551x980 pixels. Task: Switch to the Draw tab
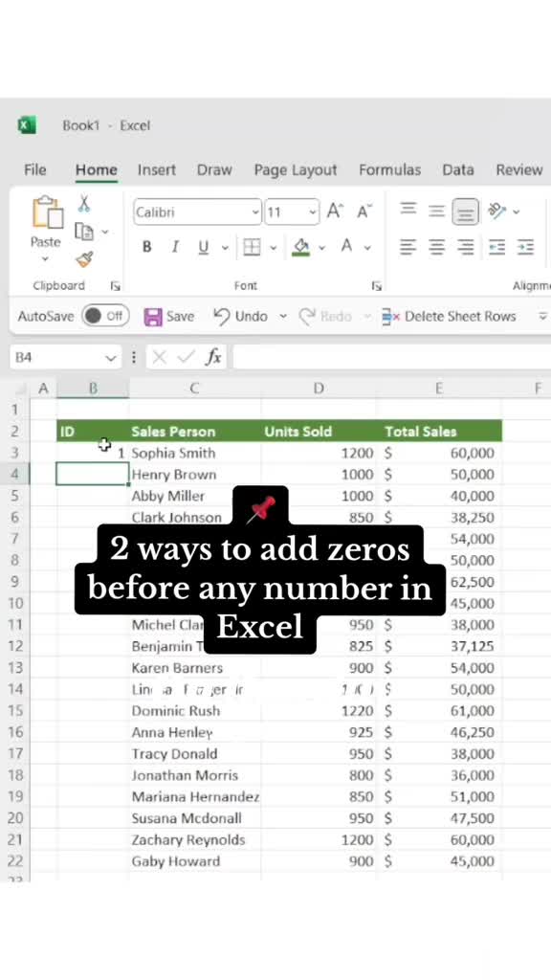tap(214, 170)
